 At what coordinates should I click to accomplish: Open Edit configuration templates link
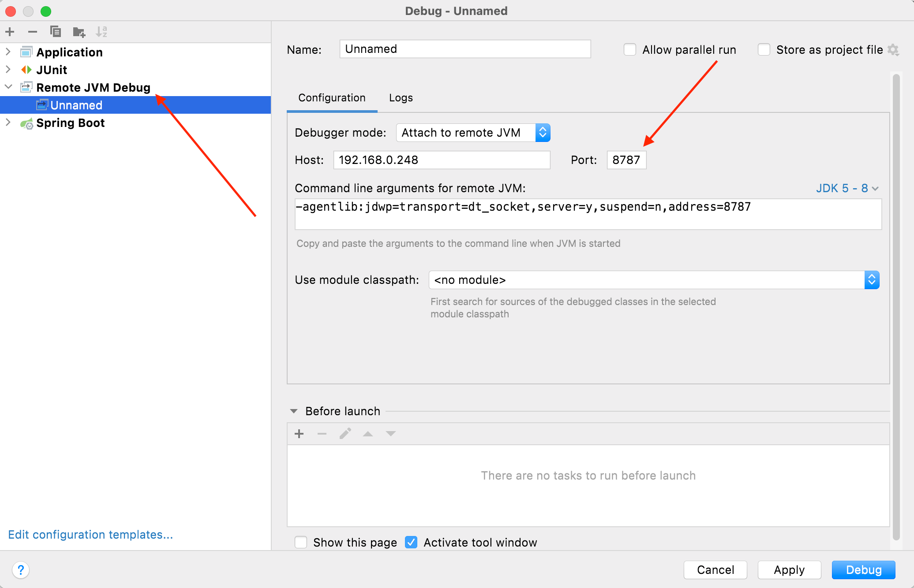(x=90, y=535)
